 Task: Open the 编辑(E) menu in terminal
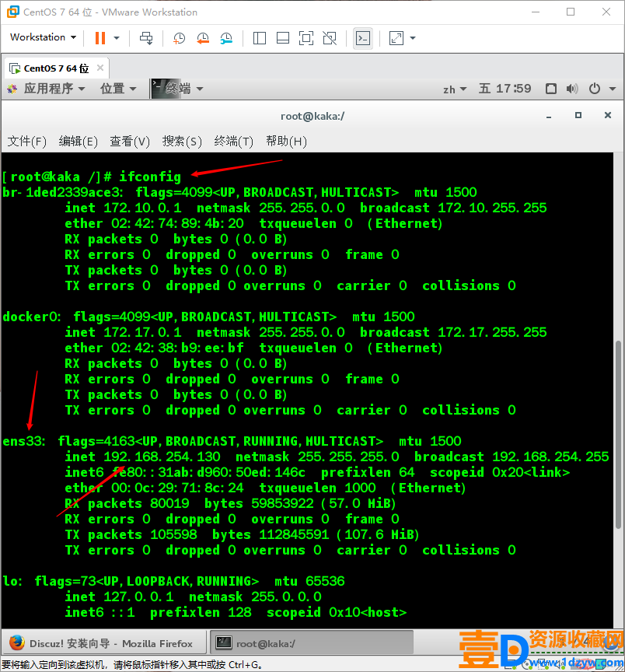(78, 141)
